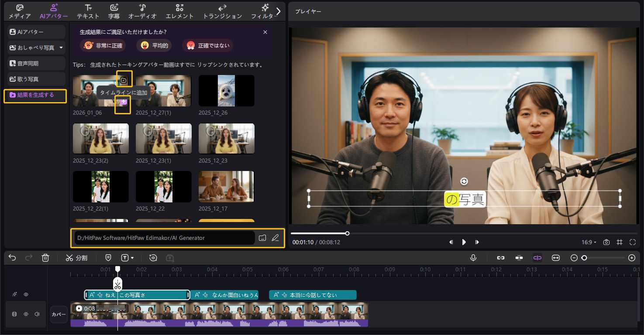Toggle visibility of the subtitle track
Image resolution: width=644 pixels, height=335 pixels.
(x=26, y=295)
